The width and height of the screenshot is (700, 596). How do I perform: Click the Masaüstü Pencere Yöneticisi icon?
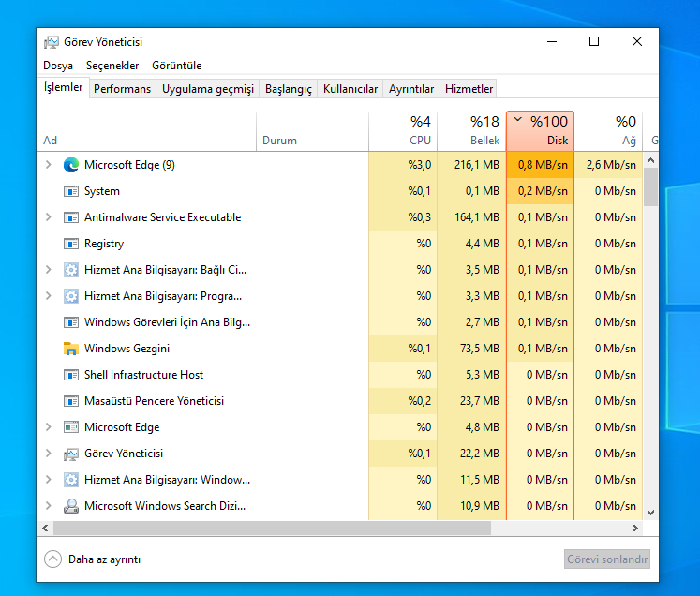(71, 401)
